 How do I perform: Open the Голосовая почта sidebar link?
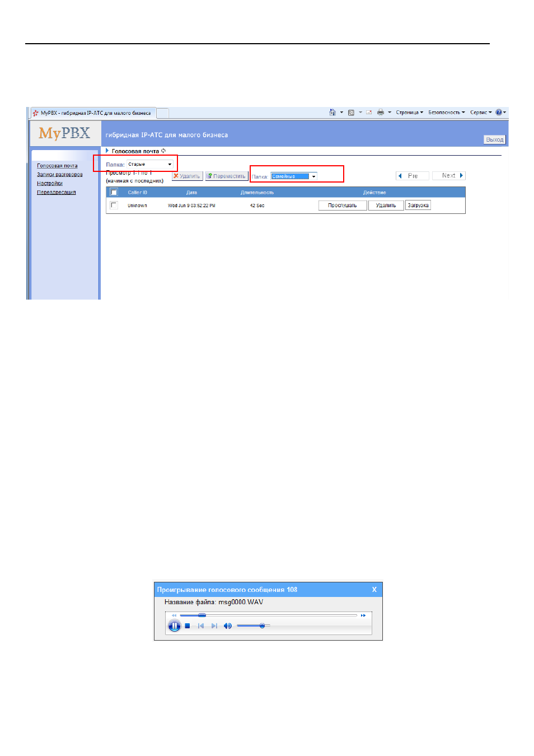57,166
